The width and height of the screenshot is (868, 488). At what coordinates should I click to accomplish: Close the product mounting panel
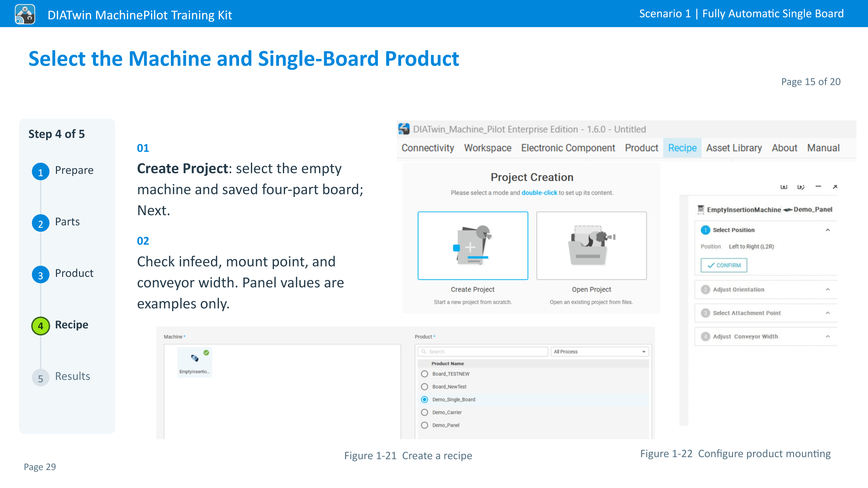click(x=835, y=187)
